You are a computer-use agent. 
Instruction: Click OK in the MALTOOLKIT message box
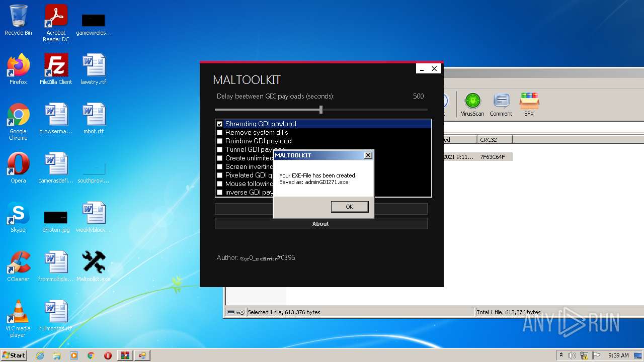point(350,207)
